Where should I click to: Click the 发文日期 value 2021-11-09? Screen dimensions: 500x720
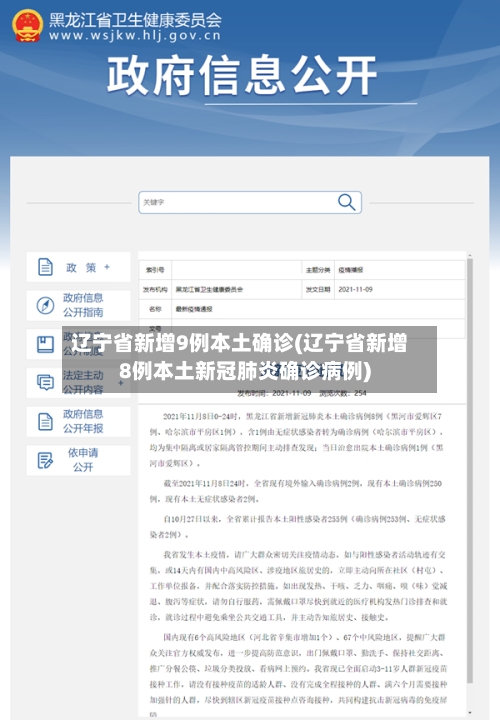click(x=356, y=289)
